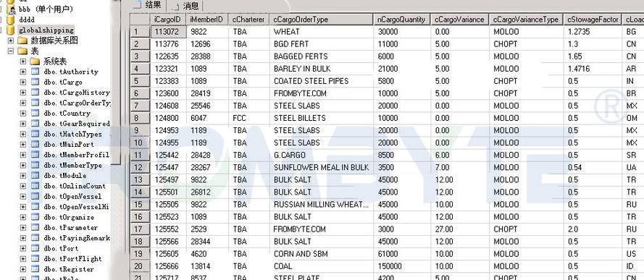Click the cCargoOrderType column header
The width and height of the screenshot is (644, 280).
321,20
